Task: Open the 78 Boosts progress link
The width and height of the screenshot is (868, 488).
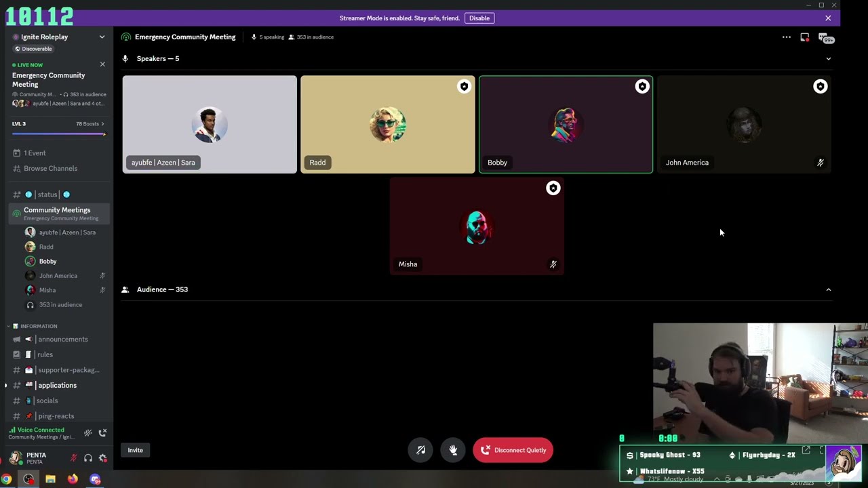Action: tap(90, 124)
